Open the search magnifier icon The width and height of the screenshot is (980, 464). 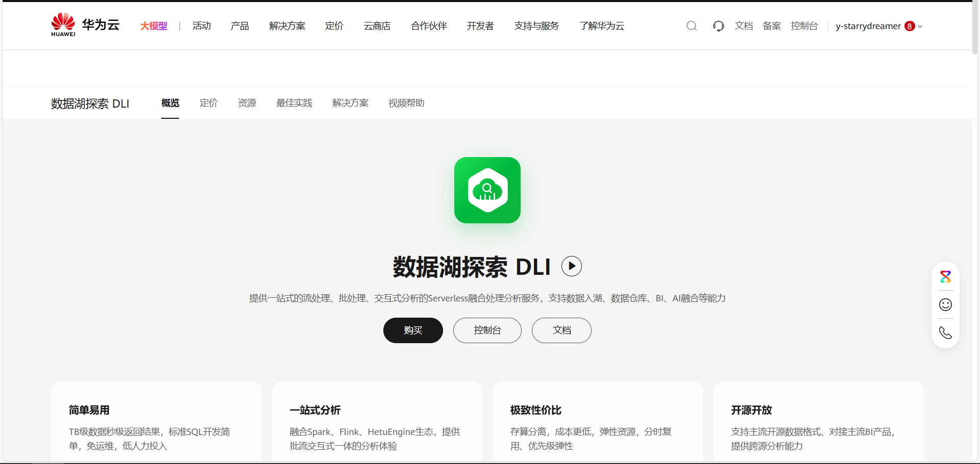pos(692,26)
